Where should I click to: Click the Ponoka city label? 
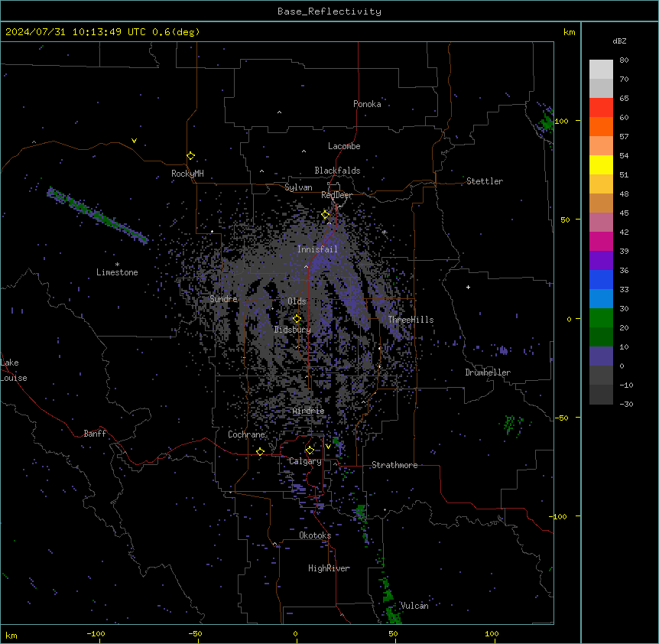pyautogui.click(x=367, y=104)
